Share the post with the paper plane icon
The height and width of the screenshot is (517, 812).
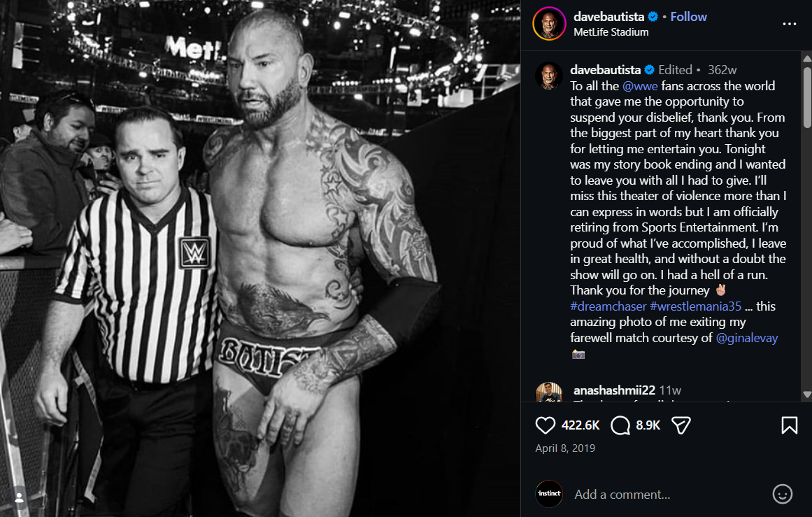681,425
